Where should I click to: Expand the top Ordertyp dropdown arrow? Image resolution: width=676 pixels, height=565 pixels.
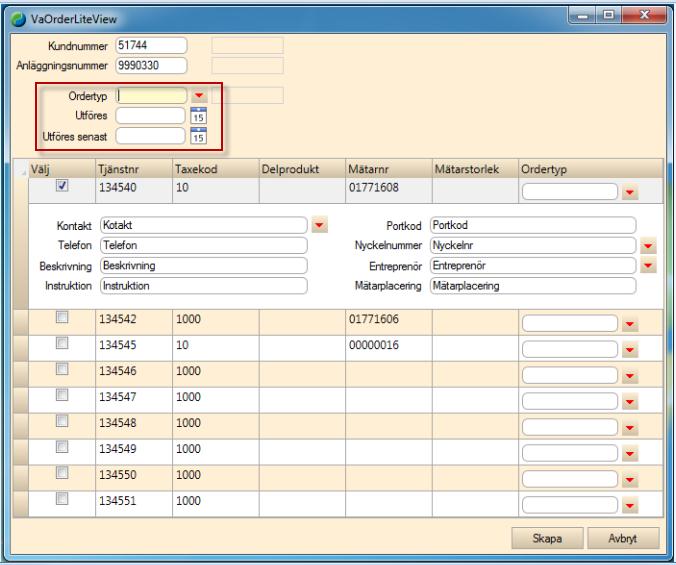click(199, 95)
